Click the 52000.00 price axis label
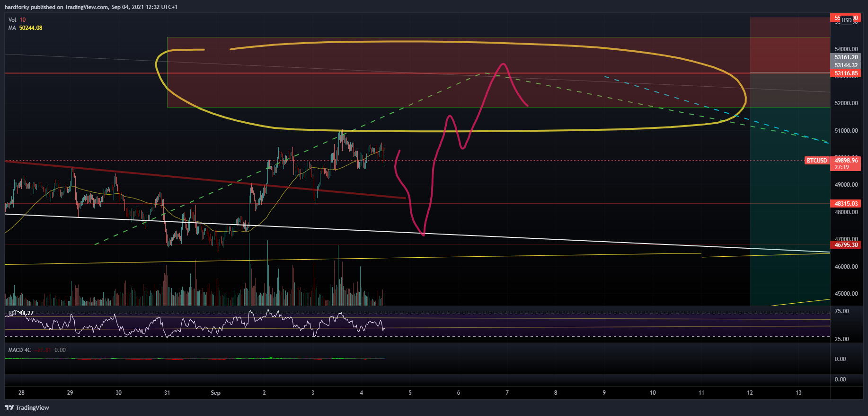Image resolution: width=868 pixels, height=416 pixels. (x=846, y=103)
